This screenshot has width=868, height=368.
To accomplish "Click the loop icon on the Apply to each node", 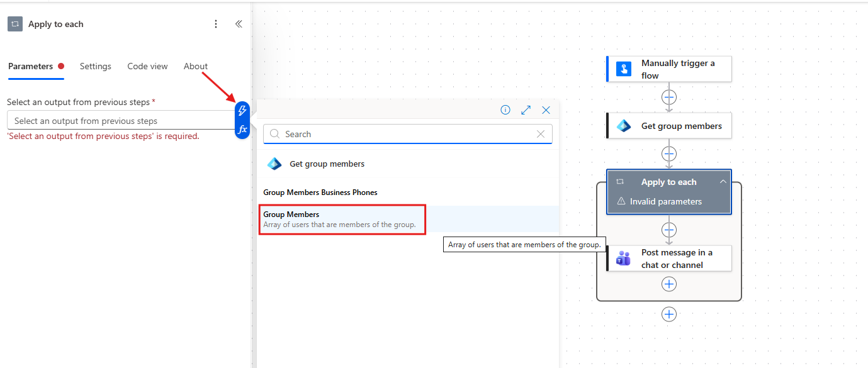I will [x=621, y=182].
